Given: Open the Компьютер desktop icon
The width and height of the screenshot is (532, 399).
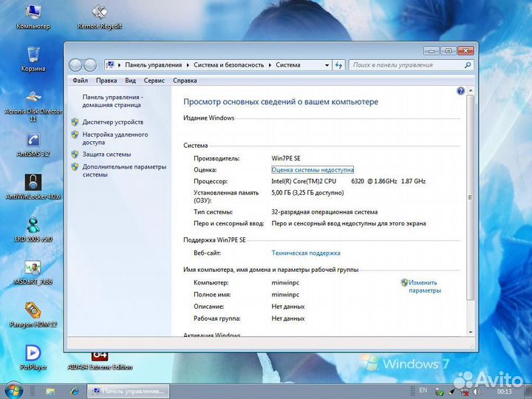Looking at the screenshot, I should [33, 17].
